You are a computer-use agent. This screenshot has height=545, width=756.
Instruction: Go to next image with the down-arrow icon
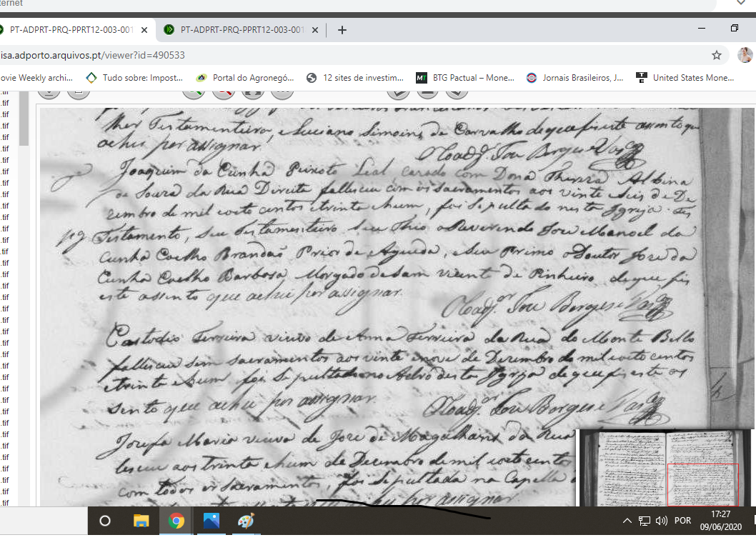[x=457, y=91]
